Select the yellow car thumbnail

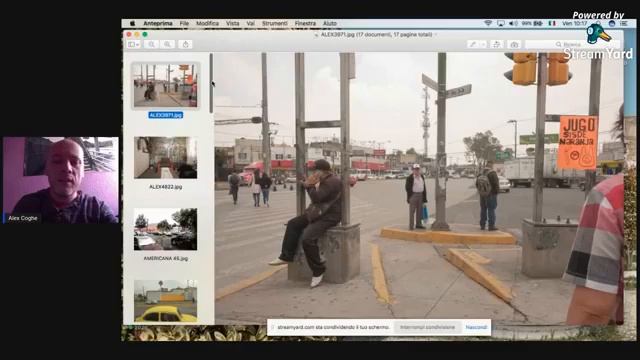pos(165,301)
